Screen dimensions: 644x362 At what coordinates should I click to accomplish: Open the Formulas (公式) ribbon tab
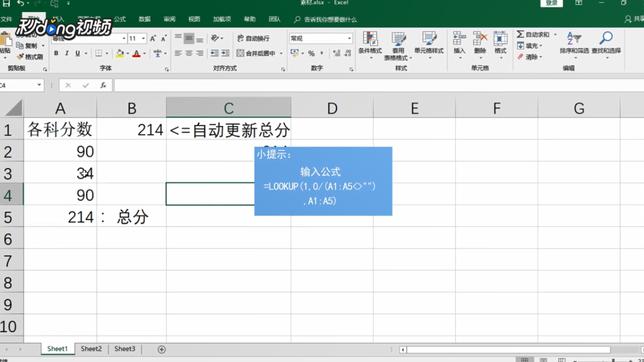click(120, 19)
